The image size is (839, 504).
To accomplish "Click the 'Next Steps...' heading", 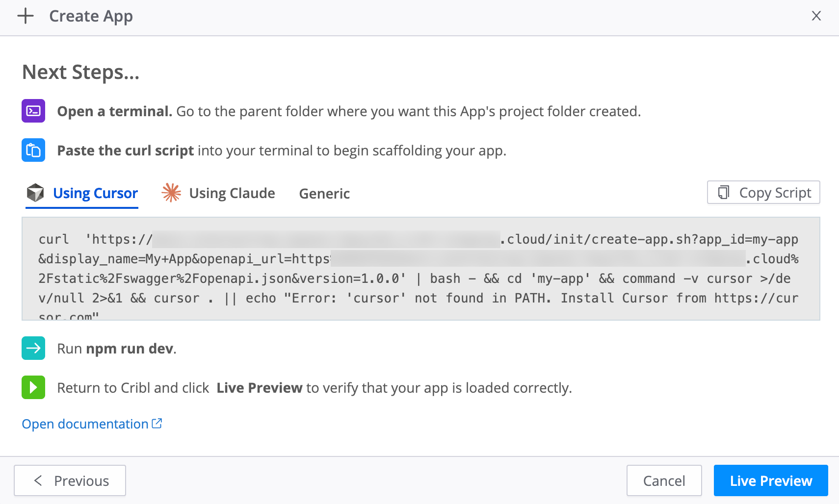I will tap(81, 72).
